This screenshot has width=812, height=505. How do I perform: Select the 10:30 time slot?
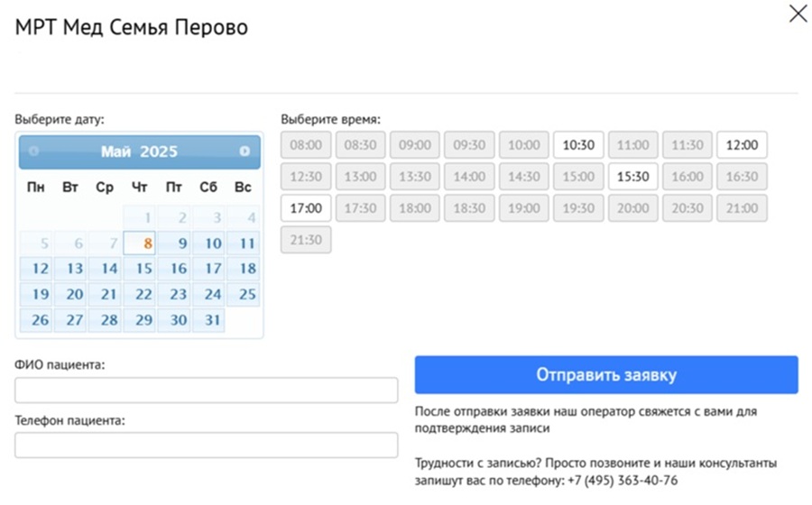coord(578,145)
